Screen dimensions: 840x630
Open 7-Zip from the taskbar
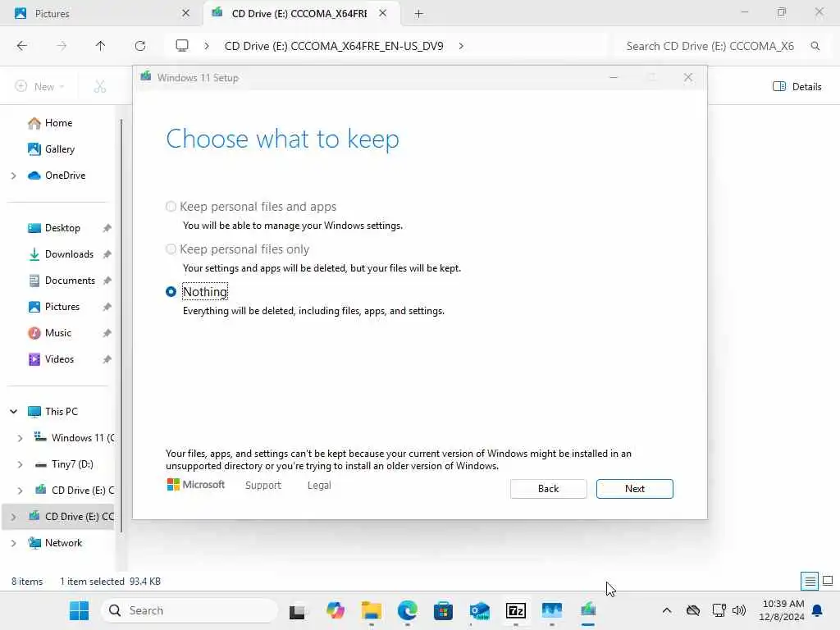515,610
